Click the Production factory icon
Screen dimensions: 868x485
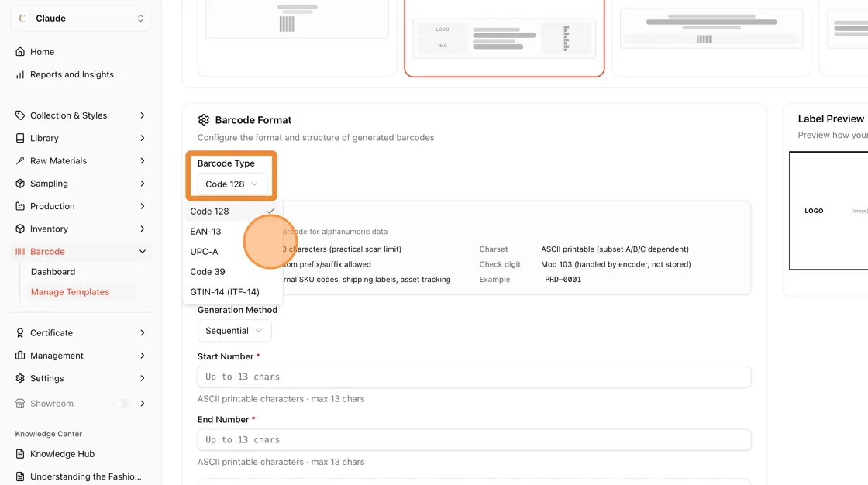[x=20, y=206]
